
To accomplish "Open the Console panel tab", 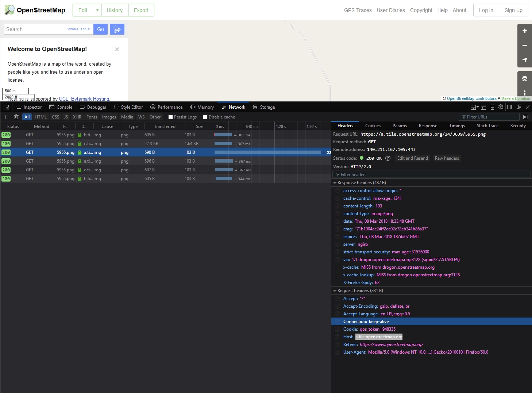I will point(61,107).
